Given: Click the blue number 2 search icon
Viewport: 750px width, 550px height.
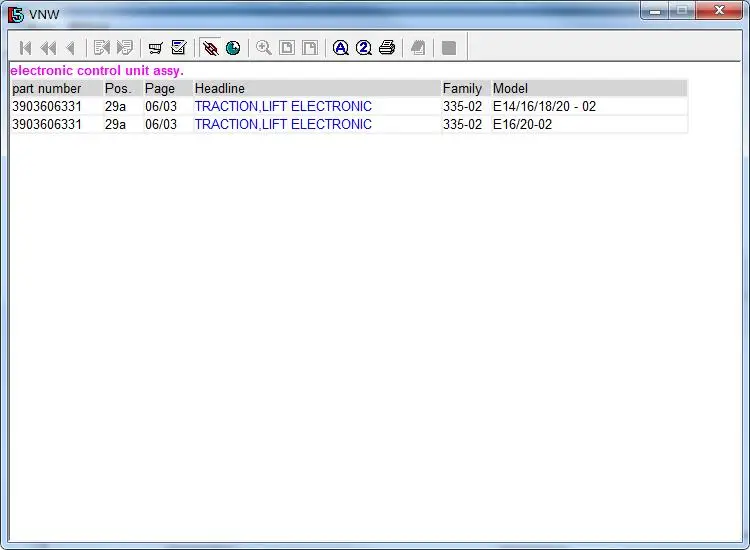Looking at the screenshot, I should (364, 48).
